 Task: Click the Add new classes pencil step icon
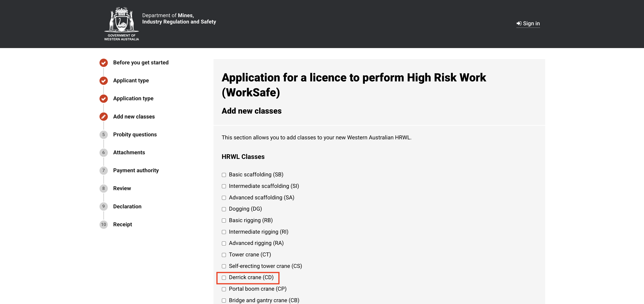click(x=103, y=117)
